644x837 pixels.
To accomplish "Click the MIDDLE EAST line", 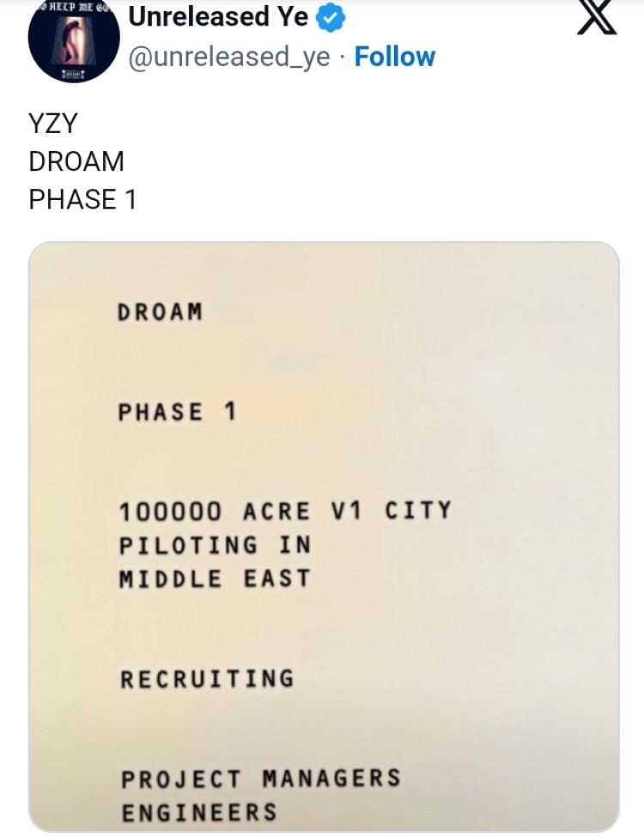I will (x=214, y=579).
